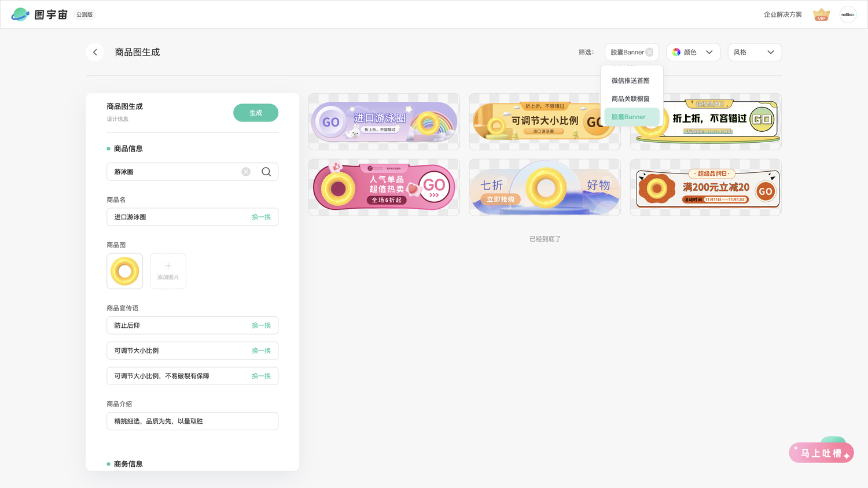Open the pink 人气单品 超值热卖 banner
Viewport: 868px width, 488px height.
click(384, 187)
